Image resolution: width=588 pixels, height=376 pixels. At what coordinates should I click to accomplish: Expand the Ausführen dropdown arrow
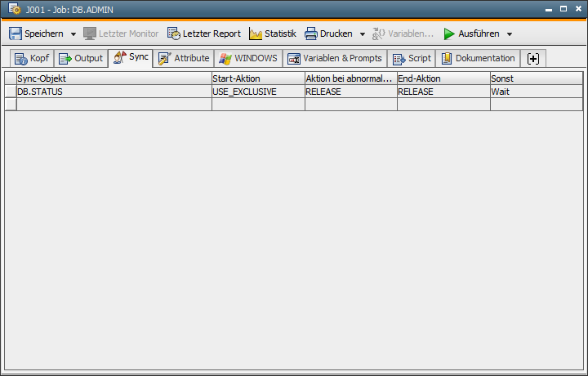(x=510, y=34)
